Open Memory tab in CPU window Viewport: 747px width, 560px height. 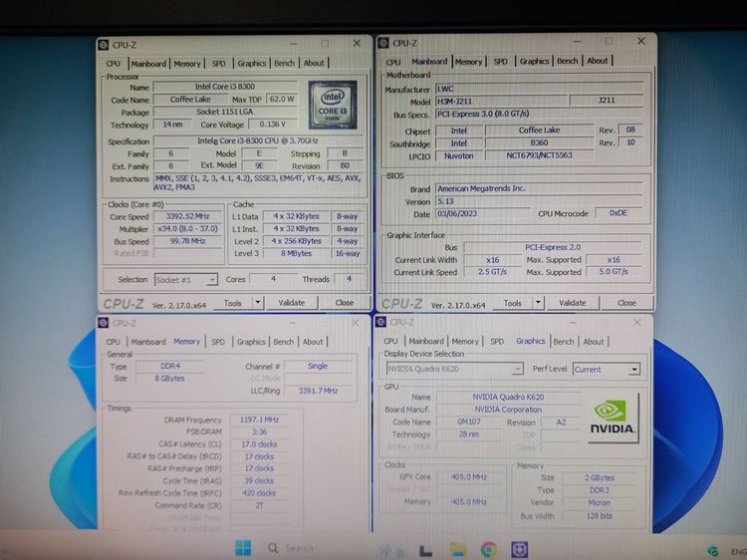pyautogui.click(x=187, y=64)
